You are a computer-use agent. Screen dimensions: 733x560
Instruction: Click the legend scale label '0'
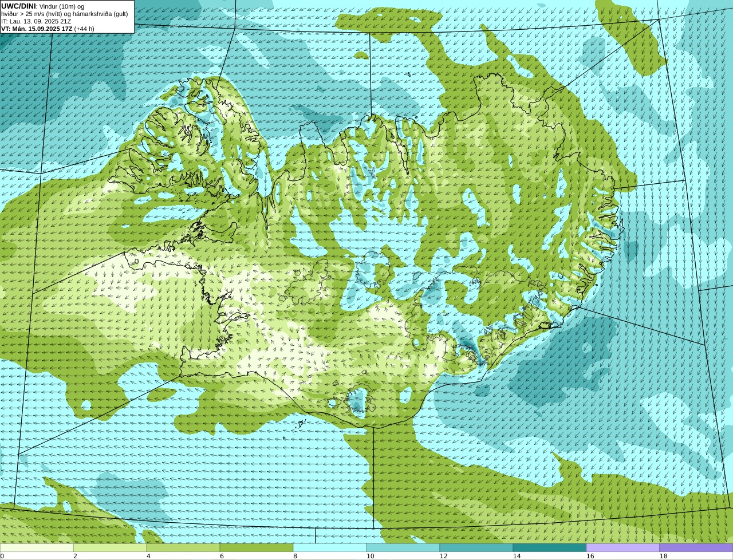pyautogui.click(x=2, y=556)
